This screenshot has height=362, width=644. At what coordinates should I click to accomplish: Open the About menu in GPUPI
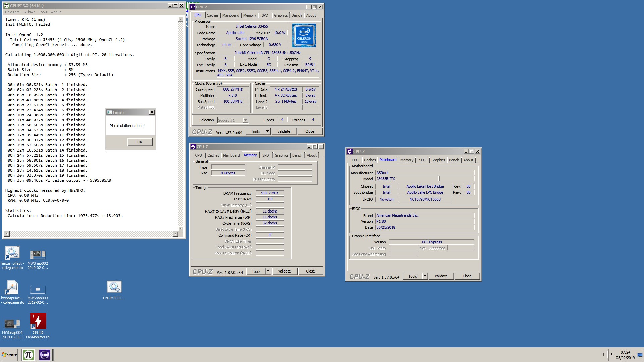click(56, 12)
